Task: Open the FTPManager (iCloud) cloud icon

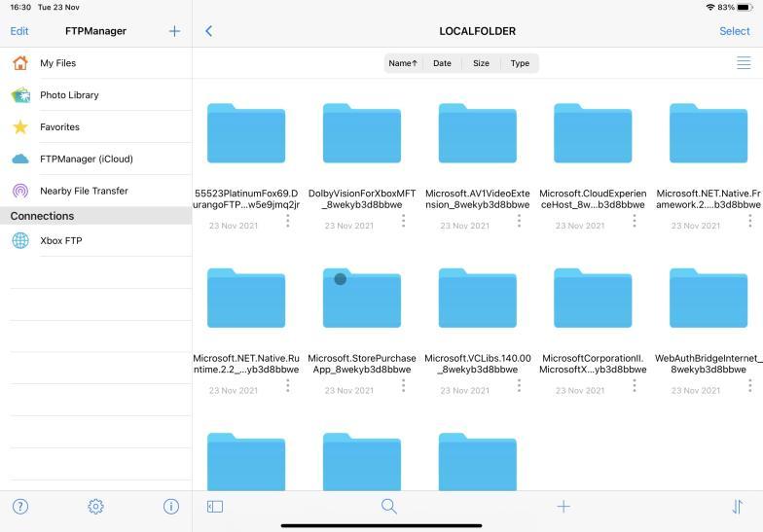Action: pos(20,160)
